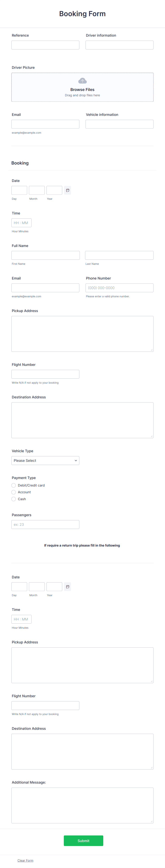Click the Vehicle information field
The height and width of the screenshot is (868, 165).
(x=120, y=124)
